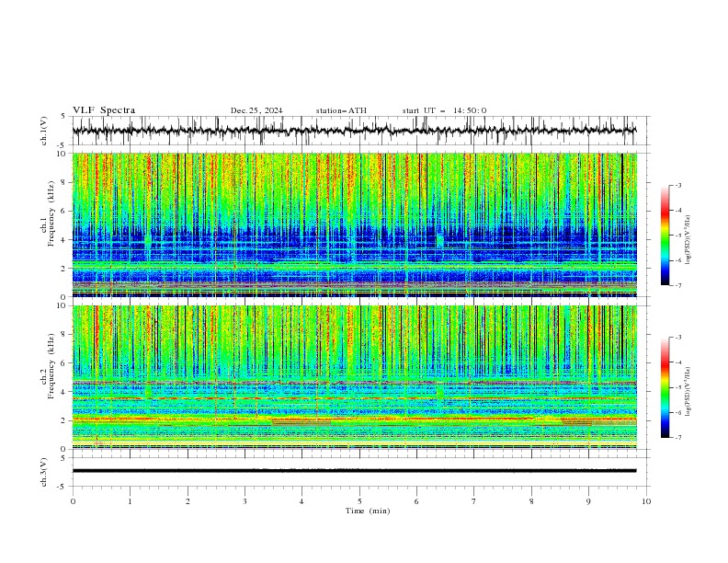Image resolution: width=728 pixels, height=563 pixels.
Task: Click the time axis tick label "5"
Action: 359,501
